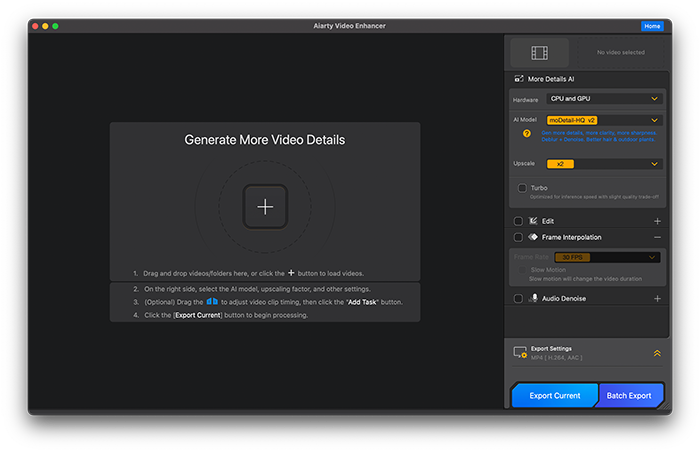This screenshot has height=452, width=700.
Task: Click the Audio Denoise microphone icon
Action: [533, 298]
